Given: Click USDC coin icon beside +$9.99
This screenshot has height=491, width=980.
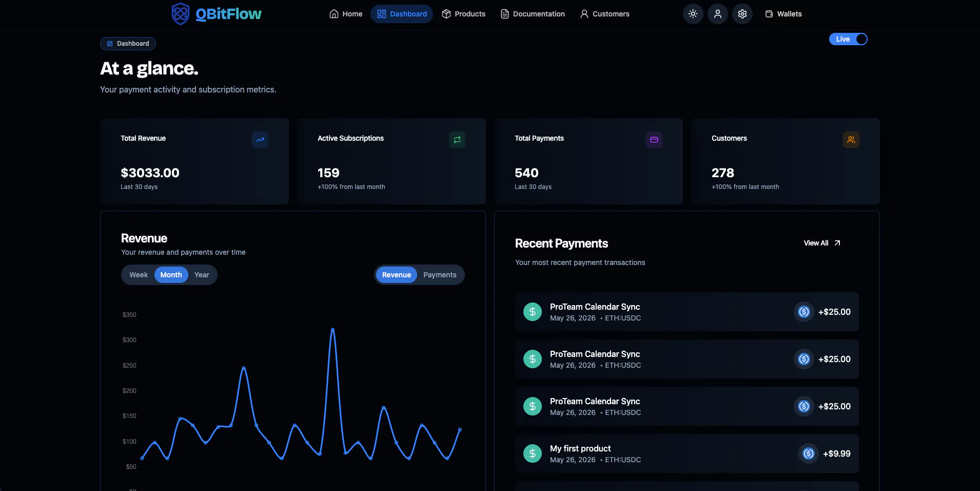Looking at the screenshot, I should 809,454.
